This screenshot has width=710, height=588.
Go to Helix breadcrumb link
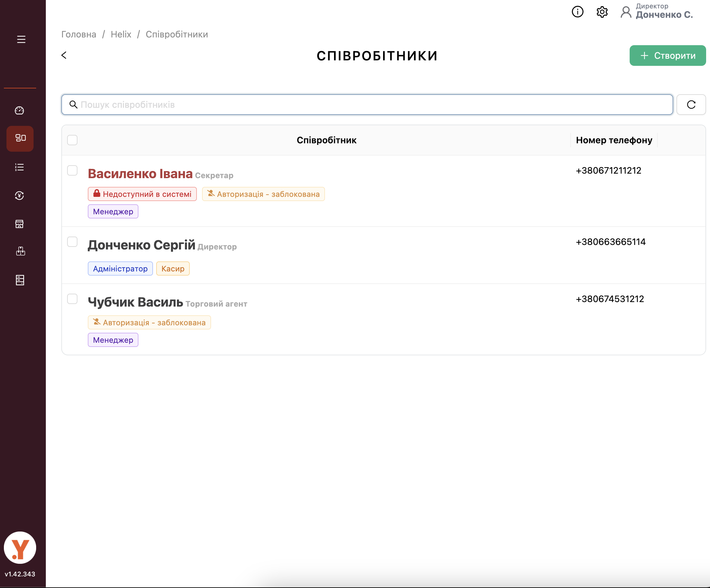coord(121,35)
